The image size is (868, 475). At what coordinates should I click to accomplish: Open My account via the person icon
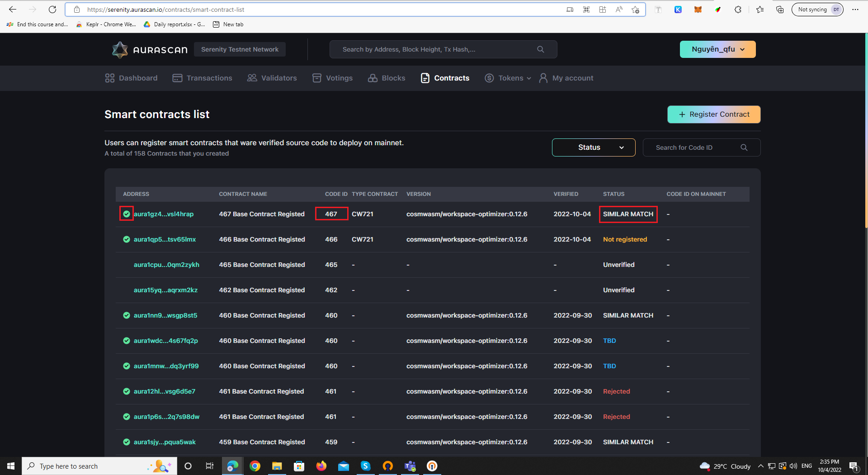[x=543, y=78]
